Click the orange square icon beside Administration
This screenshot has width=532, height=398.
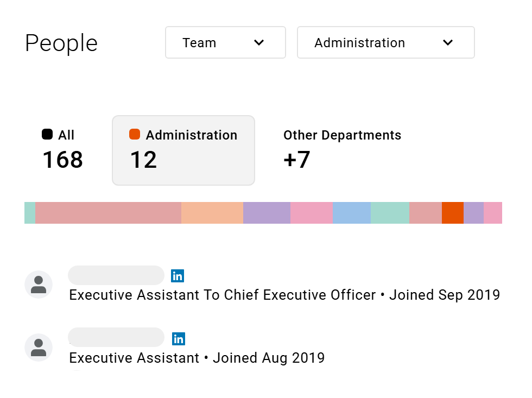coord(135,135)
